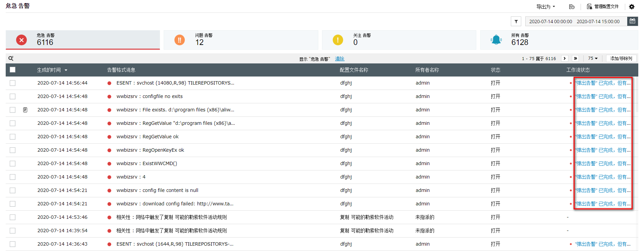The height and width of the screenshot is (251, 644).
Task: Select checkbox for configfile no exits row
Action: coord(13,97)
